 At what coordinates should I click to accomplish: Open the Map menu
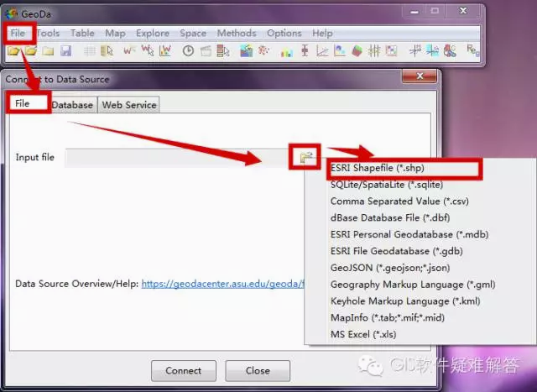point(115,34)
